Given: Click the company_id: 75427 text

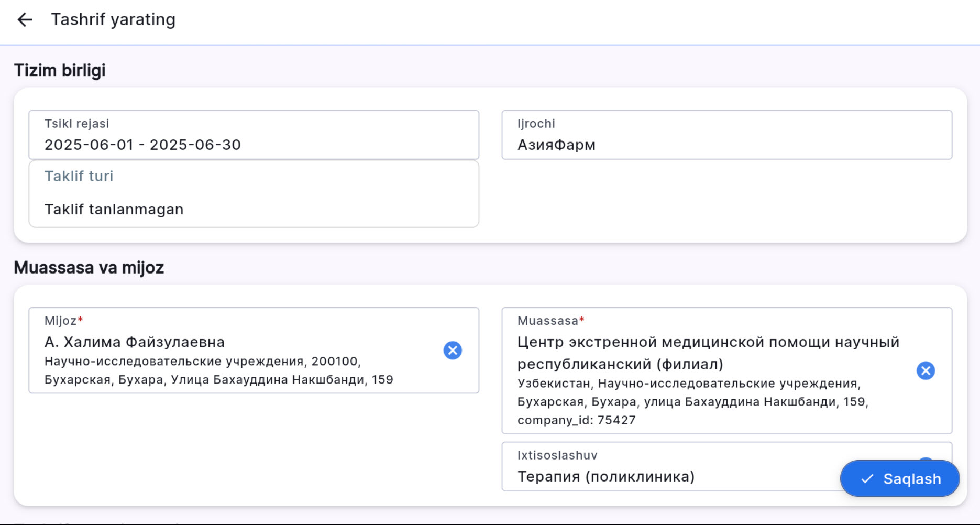Looking at the screenshot, I should pyautogui.click(x=576, y=420).
